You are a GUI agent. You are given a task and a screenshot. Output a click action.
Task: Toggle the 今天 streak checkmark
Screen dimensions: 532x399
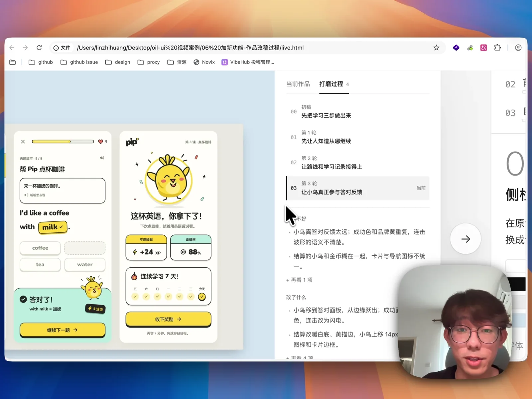(x=202, y=297)
